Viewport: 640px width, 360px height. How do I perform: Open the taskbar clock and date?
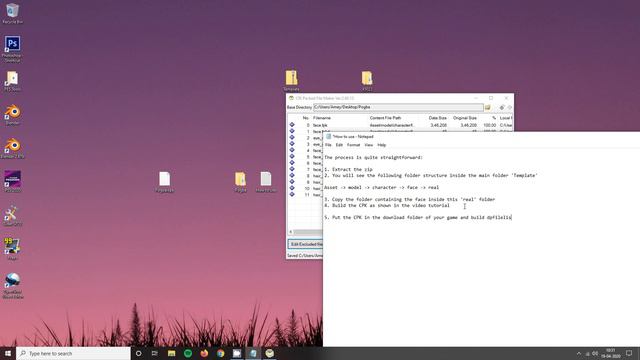pos(611,353)
